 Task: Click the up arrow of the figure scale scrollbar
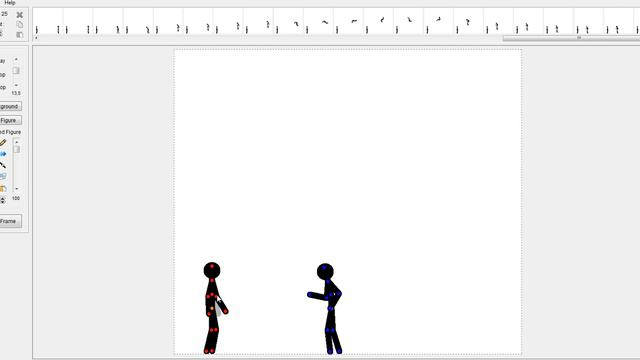17,142
